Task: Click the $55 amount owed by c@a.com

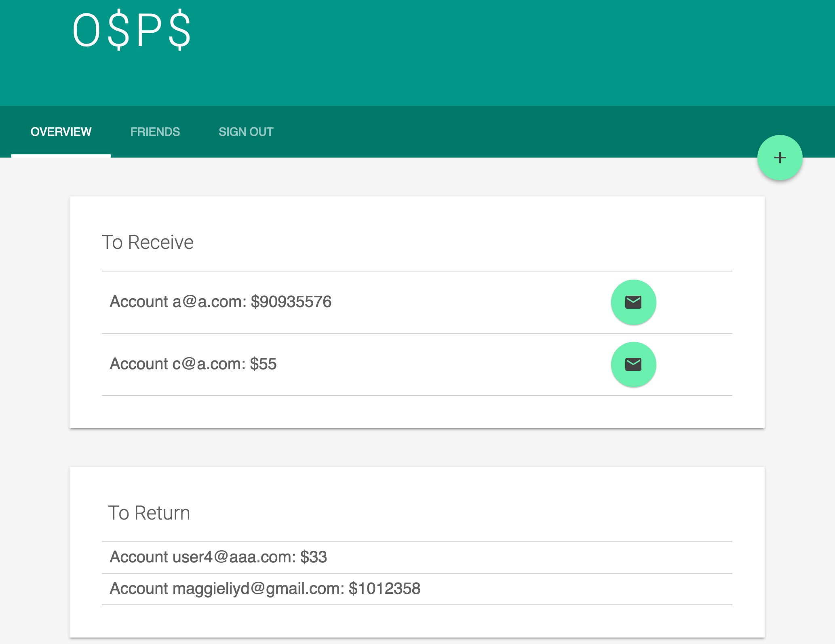Action: pos(263,364)
